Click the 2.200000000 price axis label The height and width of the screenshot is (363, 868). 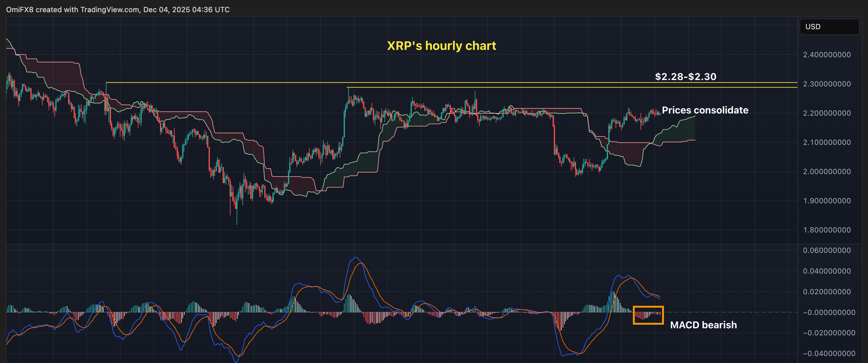point(827,113)
